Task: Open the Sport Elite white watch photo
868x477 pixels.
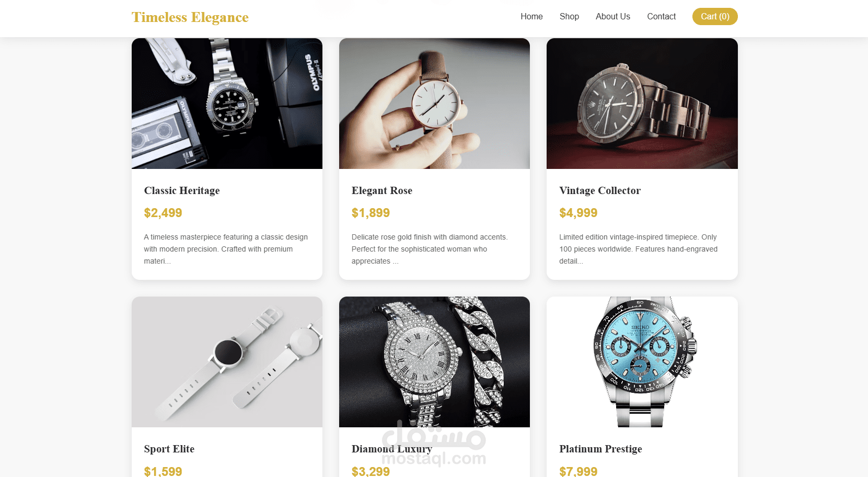Action: (227, 362)
